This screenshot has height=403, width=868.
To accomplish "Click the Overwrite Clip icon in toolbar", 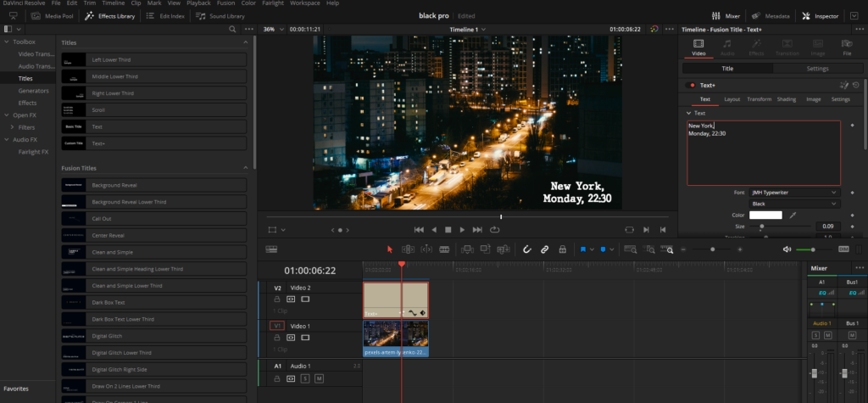I will point(486,249).
